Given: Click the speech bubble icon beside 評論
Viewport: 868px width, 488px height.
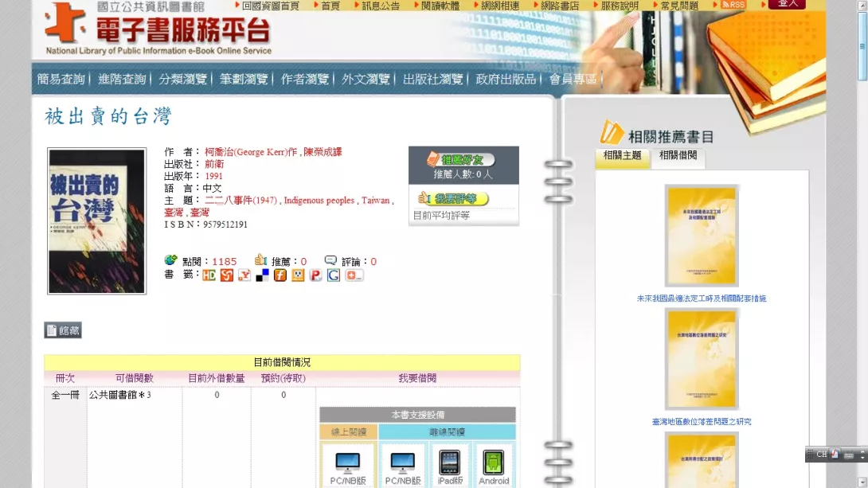Looking at the screenshot, I should point(330,260).
